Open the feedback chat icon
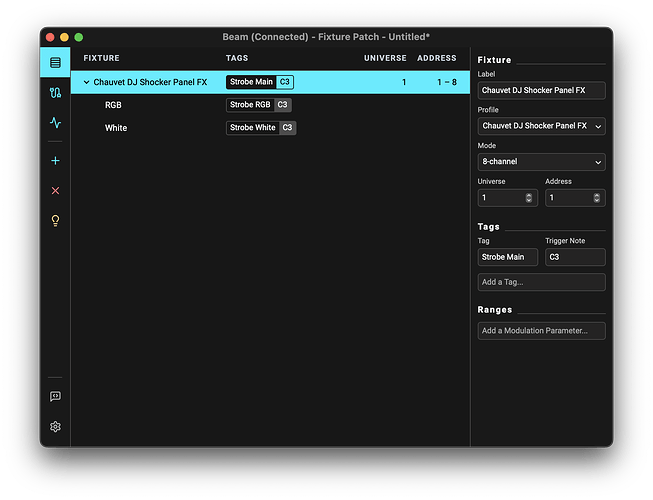The image size is (653, 500). [x=55, y=396]
